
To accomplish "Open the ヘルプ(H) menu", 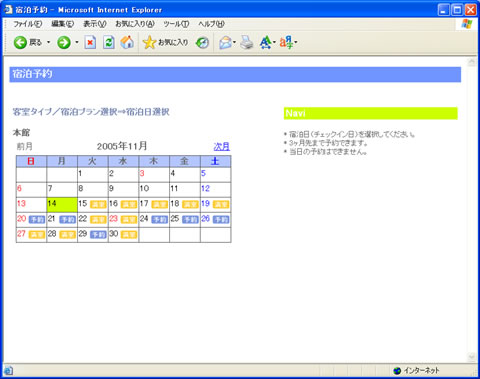I will [211, 24].
